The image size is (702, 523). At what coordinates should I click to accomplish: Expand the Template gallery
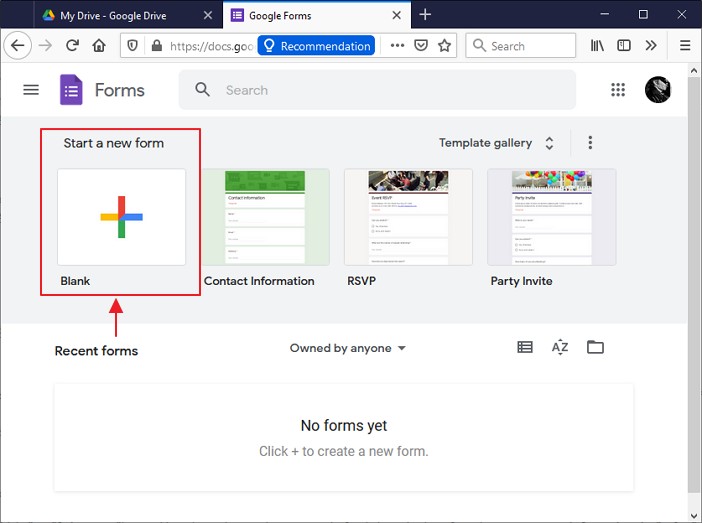pos(497,143)
